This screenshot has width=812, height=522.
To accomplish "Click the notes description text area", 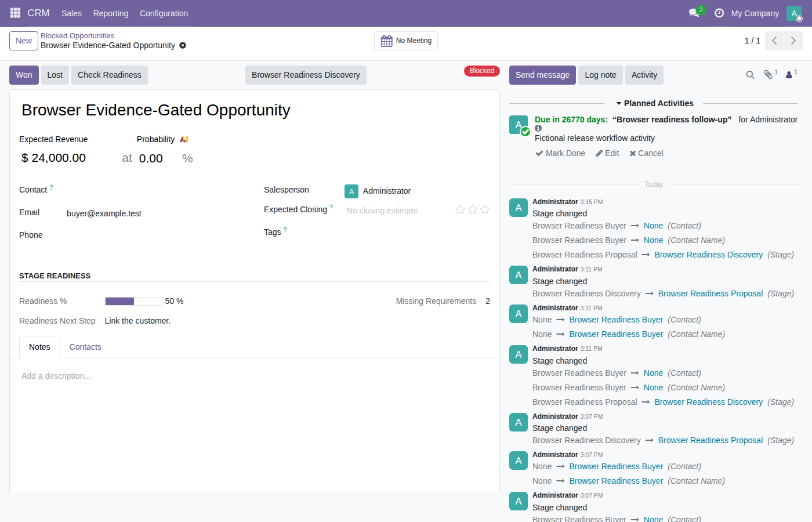I will click(254, 376).
